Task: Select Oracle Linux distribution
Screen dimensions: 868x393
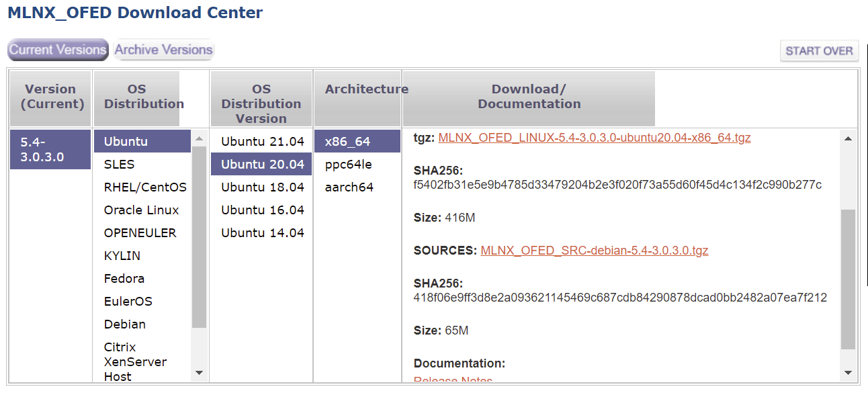Action: (x=142, y=210)
